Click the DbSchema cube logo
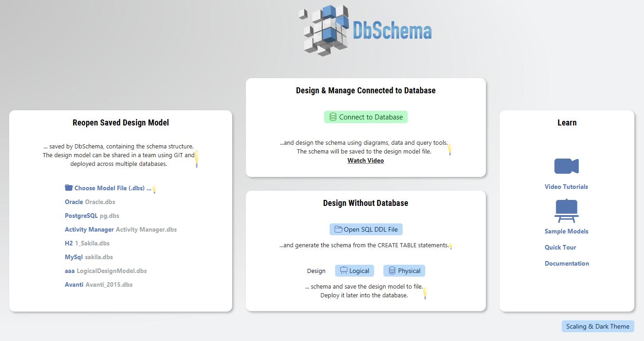 (x=324, y=31)
